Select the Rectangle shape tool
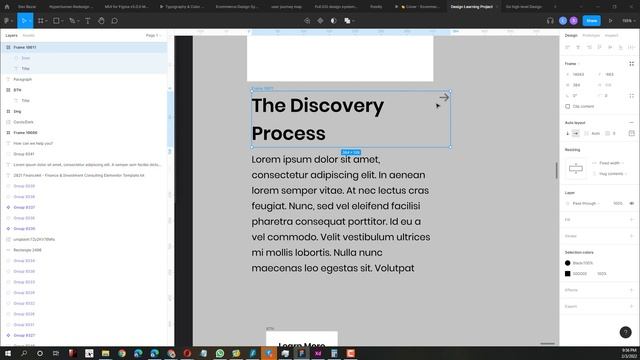Screen dimensions: 640x360 pos(56,20)
